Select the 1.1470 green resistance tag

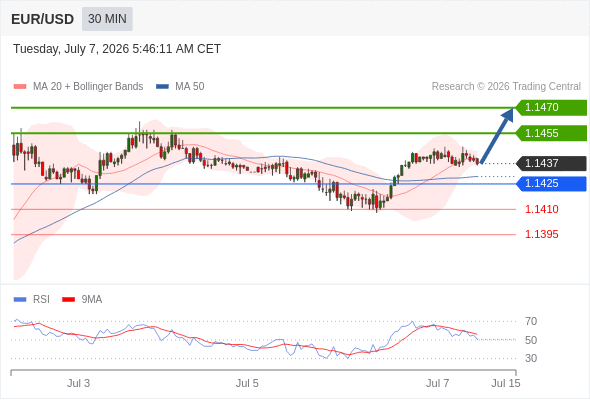pyautogui.click(x=551, y=108)
